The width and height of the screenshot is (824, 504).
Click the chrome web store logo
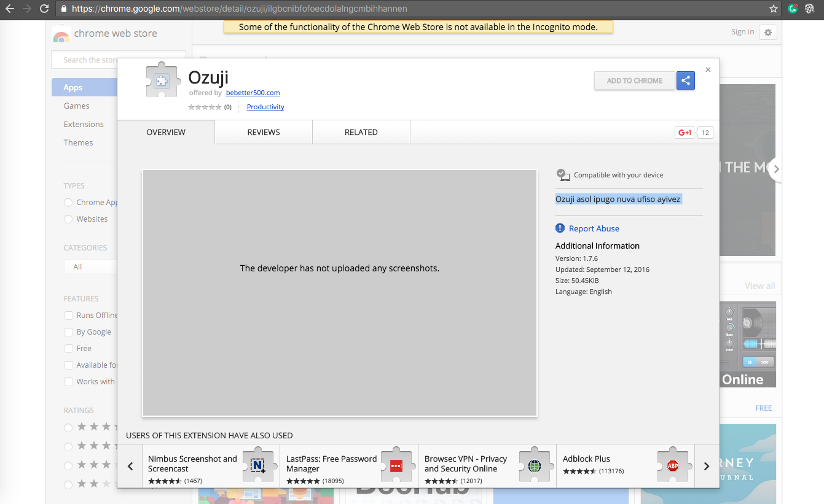tap(61, 34)
